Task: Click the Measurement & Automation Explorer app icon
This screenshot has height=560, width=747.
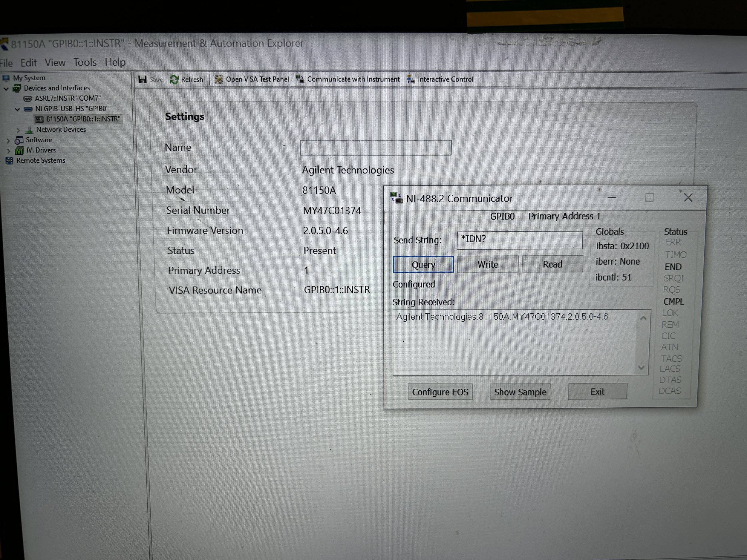Action: coord(4,44)
